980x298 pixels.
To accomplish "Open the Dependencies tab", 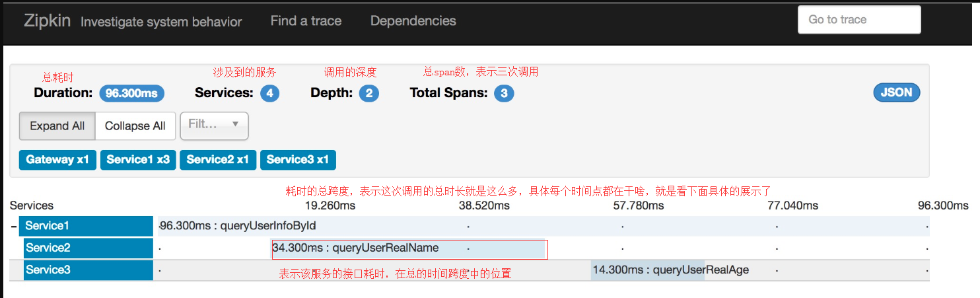I will coord(413,21).
